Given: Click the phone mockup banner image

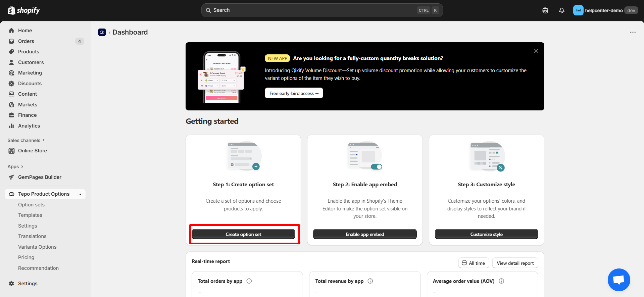Looking at the screenshot, I should coord(222,77).
